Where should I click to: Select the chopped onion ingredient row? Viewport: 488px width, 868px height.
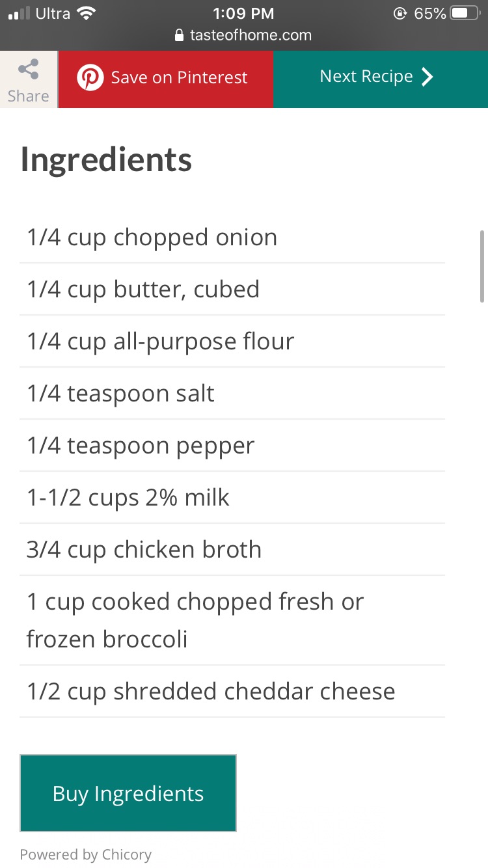point(152,237)
